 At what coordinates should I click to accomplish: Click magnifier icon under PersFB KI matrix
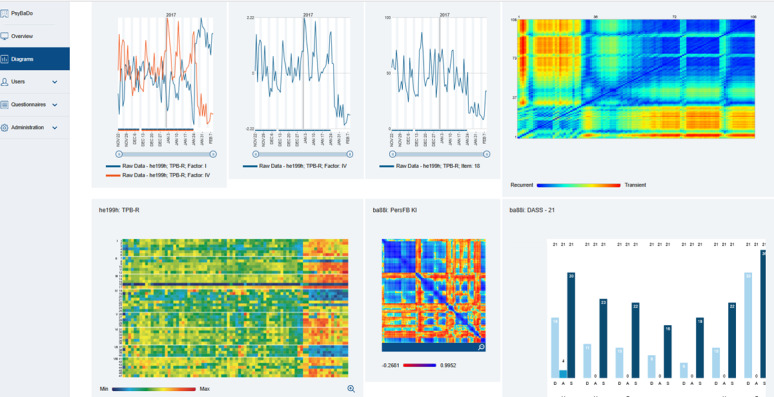point(481,347)
